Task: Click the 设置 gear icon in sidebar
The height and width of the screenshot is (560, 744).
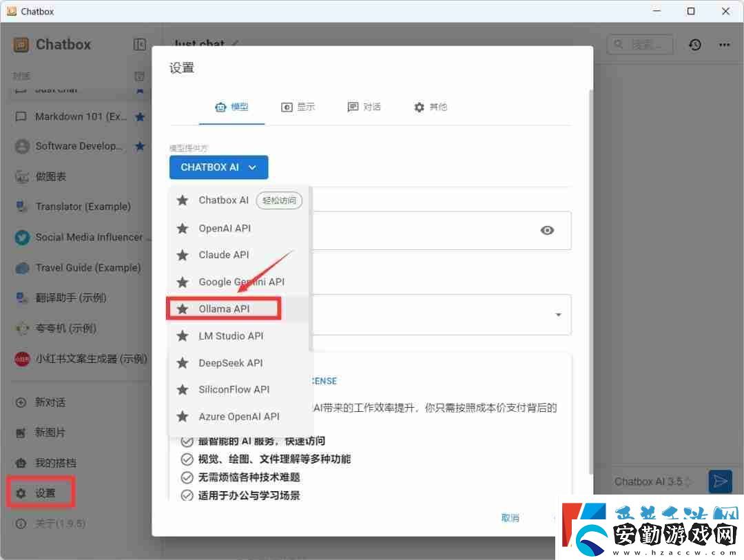Action: point(21,493)
